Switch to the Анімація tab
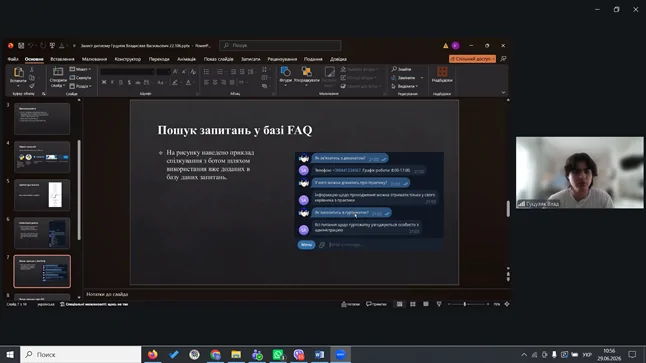Viewport: 646px width, 363px height. pyautogui.click(x=186, y=59)
